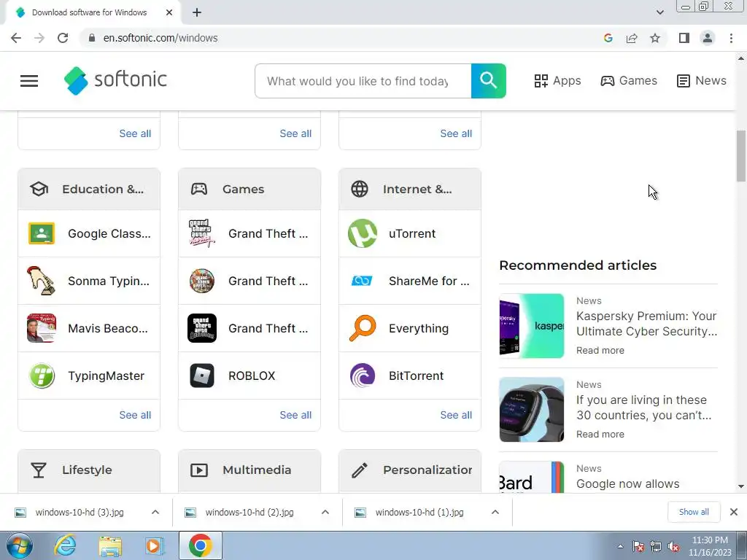Click the Google icon in address bar
Viewport: 747px width, 560px height.
608,38
